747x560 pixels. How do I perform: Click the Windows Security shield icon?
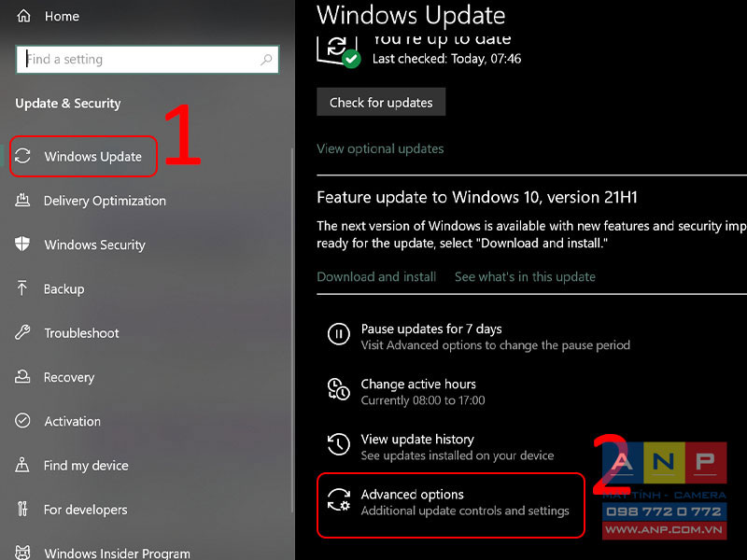[x=22, y=245]
